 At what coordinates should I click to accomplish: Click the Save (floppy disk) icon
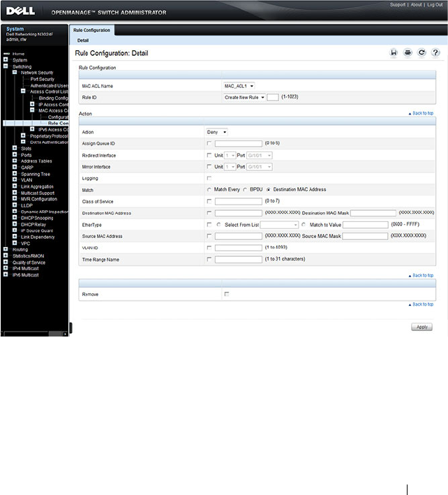[x=394, y=53]
